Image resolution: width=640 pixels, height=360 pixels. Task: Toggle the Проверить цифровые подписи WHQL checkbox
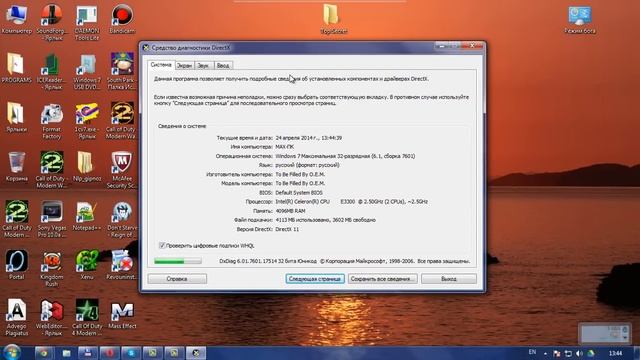pos(162,245)
